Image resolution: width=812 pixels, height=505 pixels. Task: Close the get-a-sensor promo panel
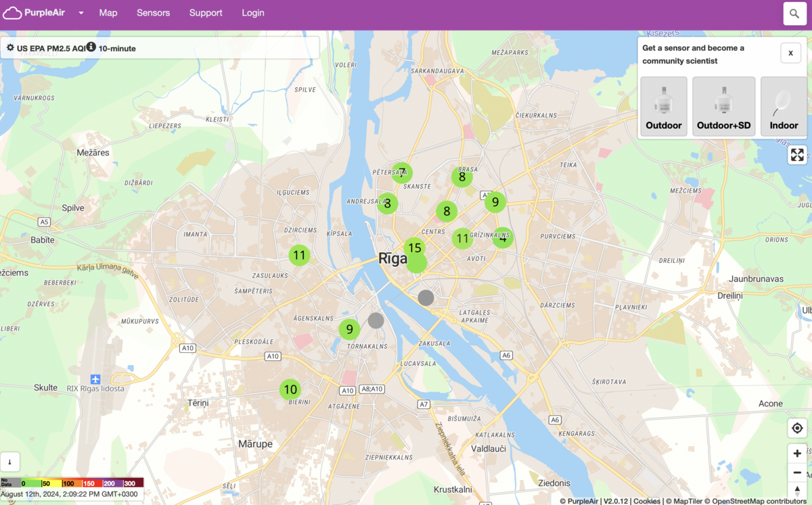pos(790,53)
